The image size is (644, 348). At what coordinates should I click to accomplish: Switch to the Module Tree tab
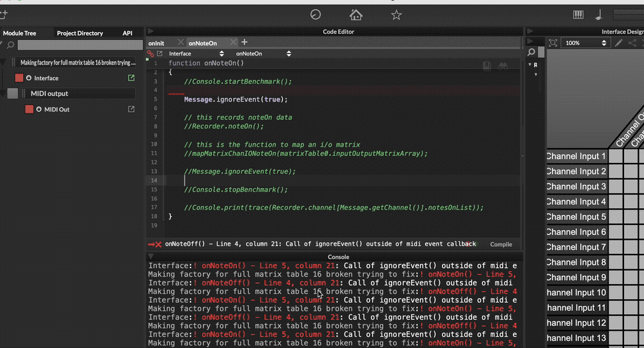click(x=19, y=33)
